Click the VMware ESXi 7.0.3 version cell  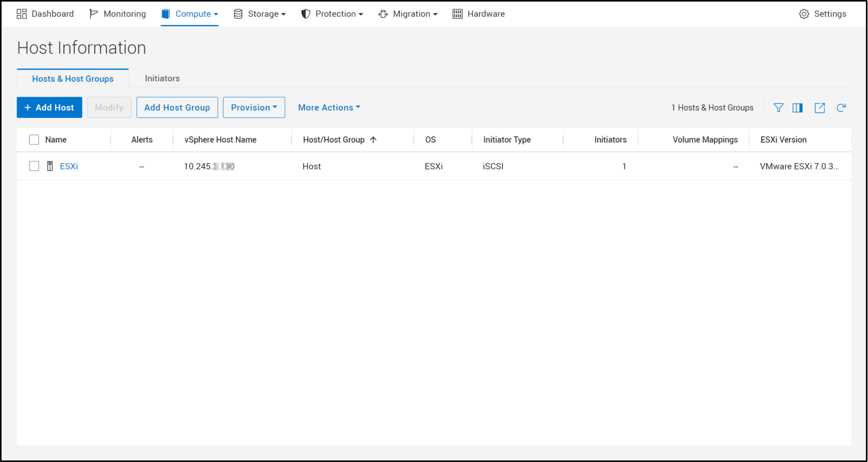pos(799,166)
